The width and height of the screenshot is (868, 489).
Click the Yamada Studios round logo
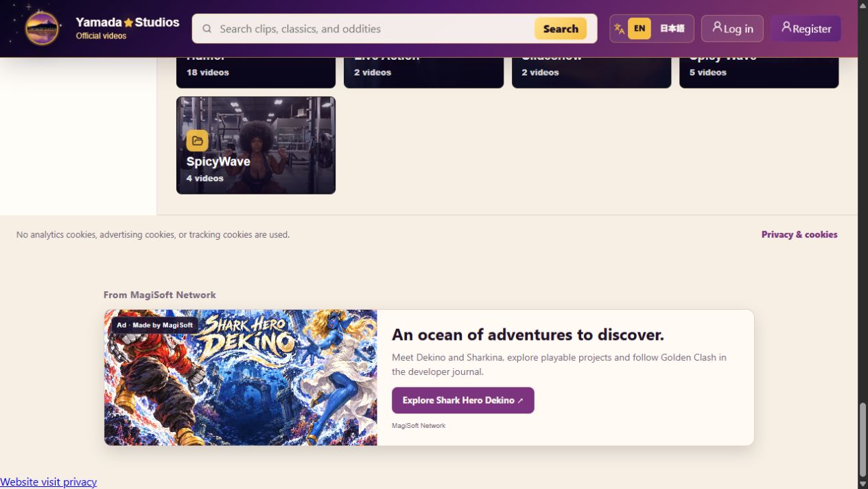[42, 28]
